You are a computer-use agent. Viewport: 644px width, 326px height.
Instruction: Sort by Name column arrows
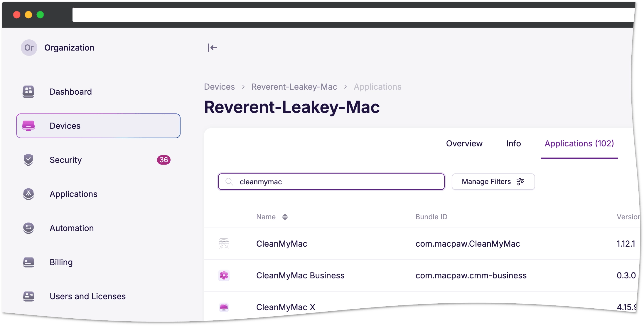pyautogui.click(x=285, y=217)
